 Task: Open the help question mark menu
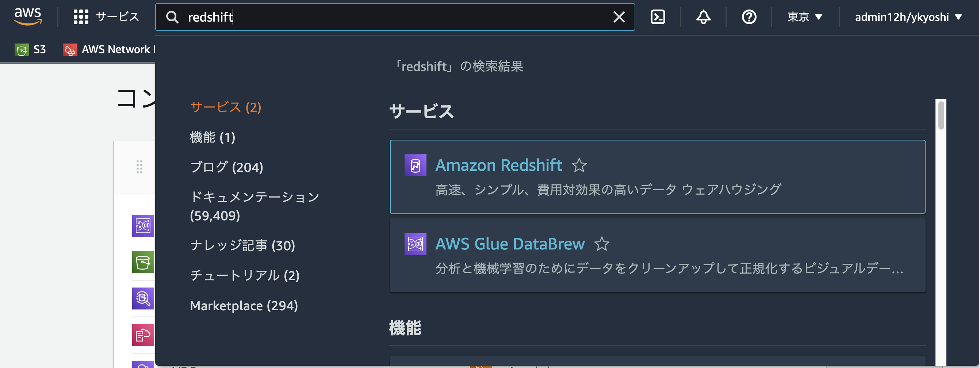pyautogui.click(x=749, y=17)
